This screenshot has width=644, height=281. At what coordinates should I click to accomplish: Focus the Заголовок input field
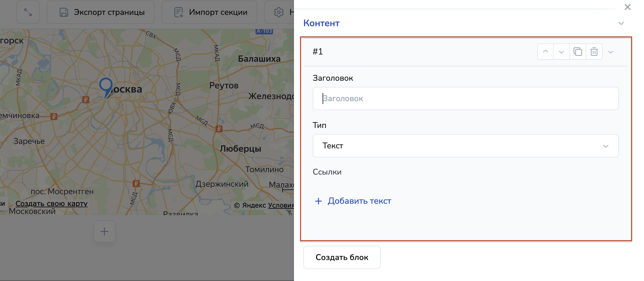(x=465, y=99)
